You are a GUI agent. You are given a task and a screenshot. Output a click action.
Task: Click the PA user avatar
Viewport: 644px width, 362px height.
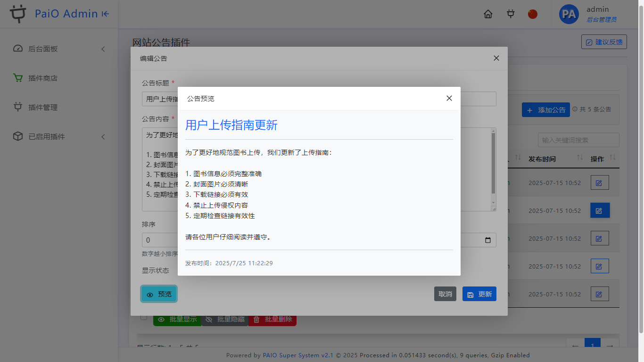(x=569, y=14)
